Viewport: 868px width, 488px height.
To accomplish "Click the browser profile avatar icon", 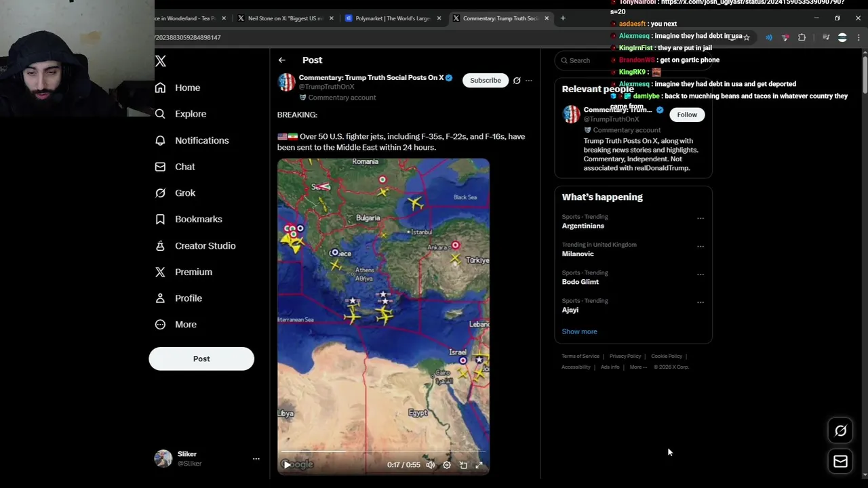I will 842,37.
